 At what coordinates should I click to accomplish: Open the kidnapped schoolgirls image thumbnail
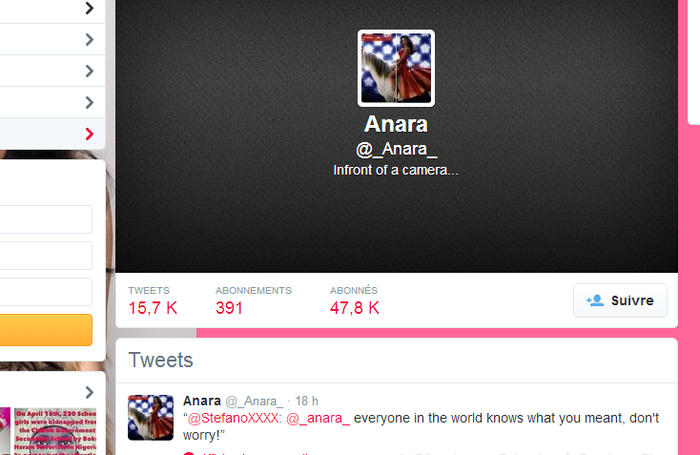click(55, 431)
